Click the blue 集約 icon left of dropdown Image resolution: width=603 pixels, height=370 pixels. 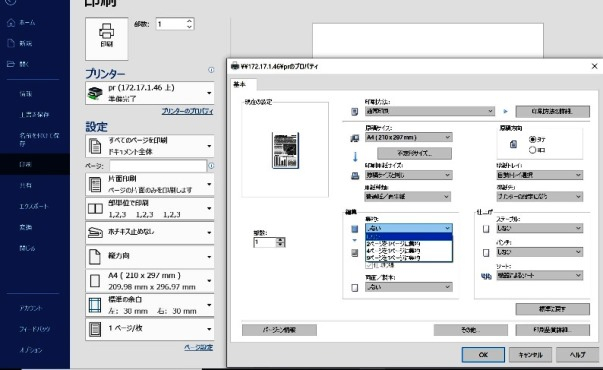(x=355, y=229)
